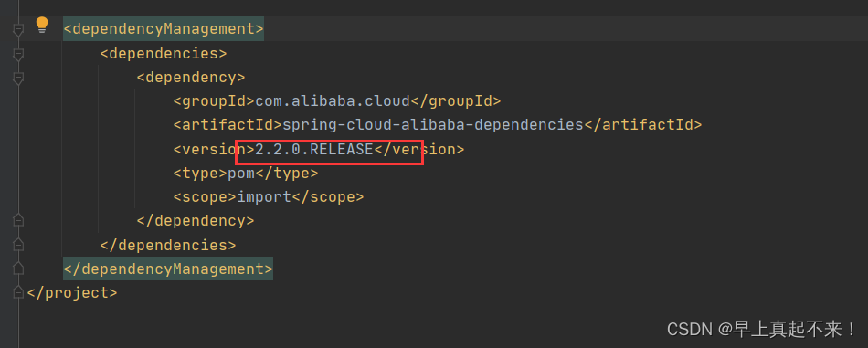Click the opening <dependencies> tag text
868x348 pixels.
tap(164, 54)
